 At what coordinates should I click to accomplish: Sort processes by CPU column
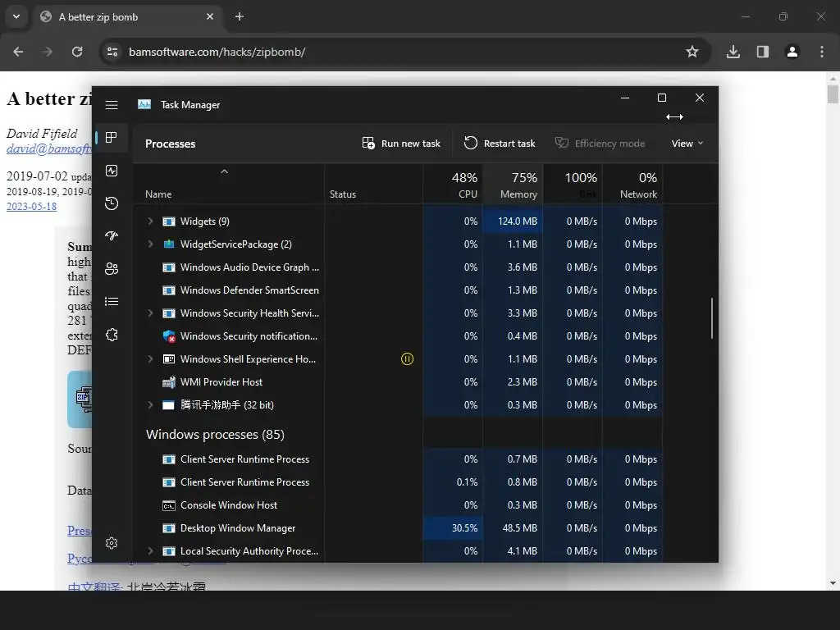pos(453,185)
